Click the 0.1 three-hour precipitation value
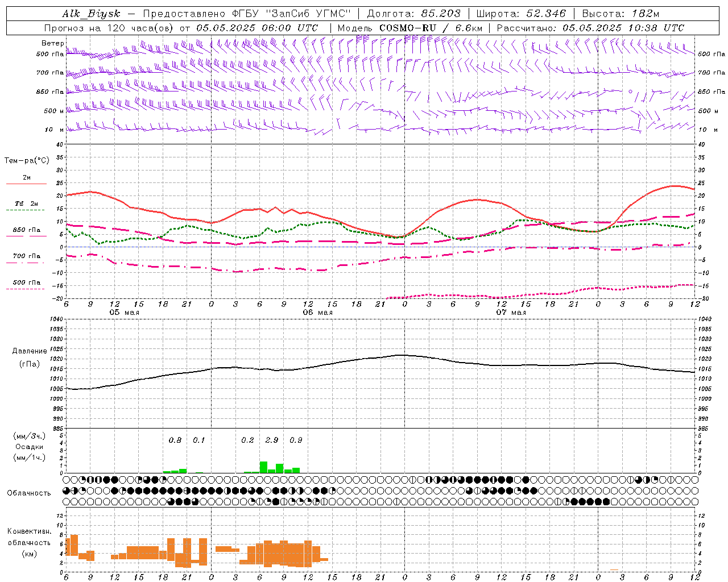This screenshot has height=582, width=728. point(198,440)
